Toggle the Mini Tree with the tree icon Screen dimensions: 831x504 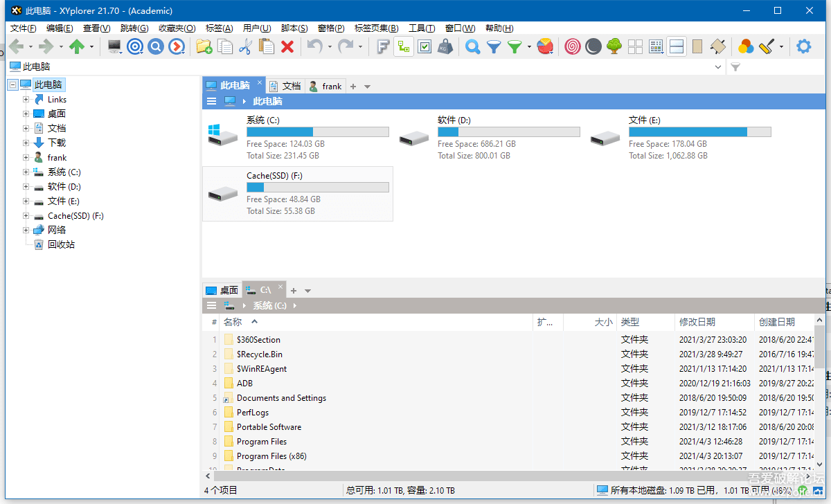614,46
